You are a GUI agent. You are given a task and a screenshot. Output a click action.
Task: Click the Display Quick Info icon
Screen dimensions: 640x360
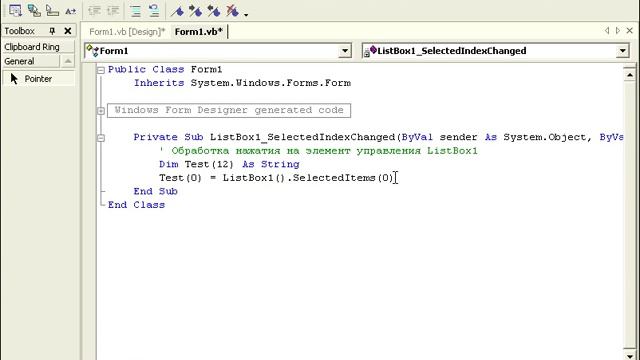click(52, 11)
